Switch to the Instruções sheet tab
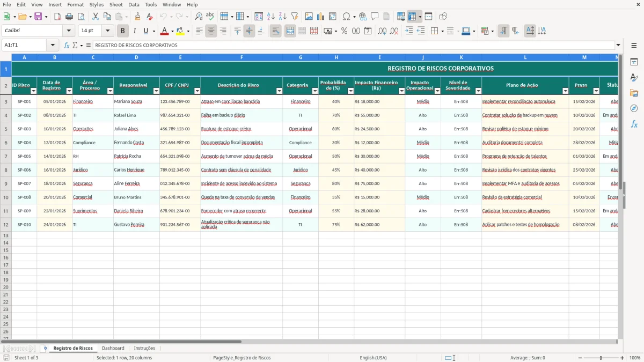Image resolution: width=644 pixels, height=362 pixels. 144,348
